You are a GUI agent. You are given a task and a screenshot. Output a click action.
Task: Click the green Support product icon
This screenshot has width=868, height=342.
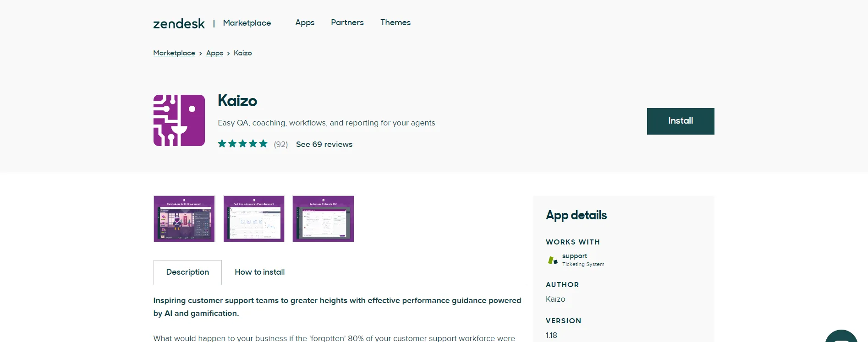(x=553, y=260)
